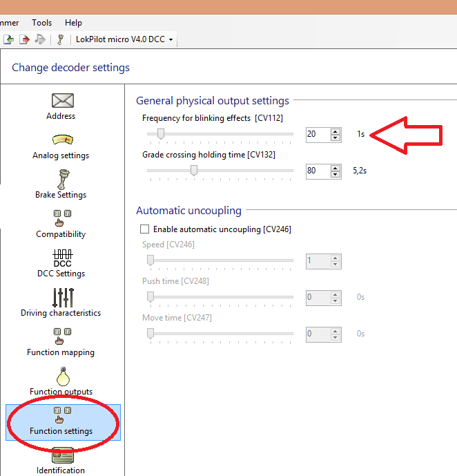Image resolution: width=457 pixels, height=476 pixels.
Task: Open Analog settings page icon
Action: pos(63,140)
